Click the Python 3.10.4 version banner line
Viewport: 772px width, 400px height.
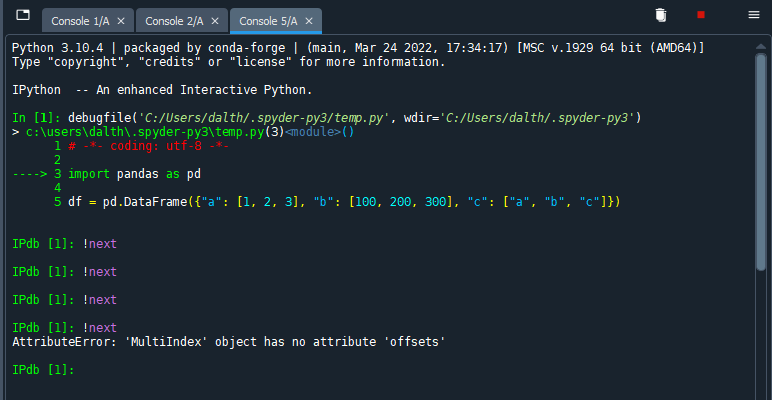358,48
